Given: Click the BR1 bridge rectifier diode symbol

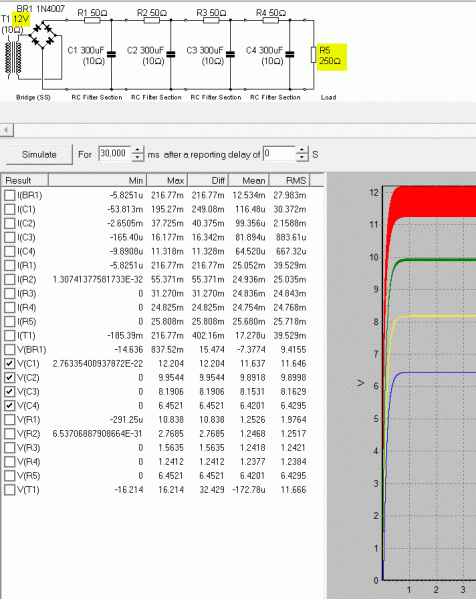Looking at the screenshot, I should (43, 35).
